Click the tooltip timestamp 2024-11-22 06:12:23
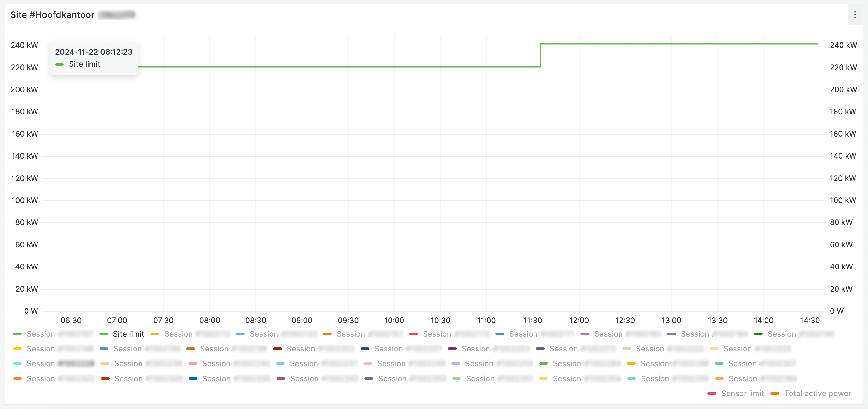868x409 pixels. (94, 52)
